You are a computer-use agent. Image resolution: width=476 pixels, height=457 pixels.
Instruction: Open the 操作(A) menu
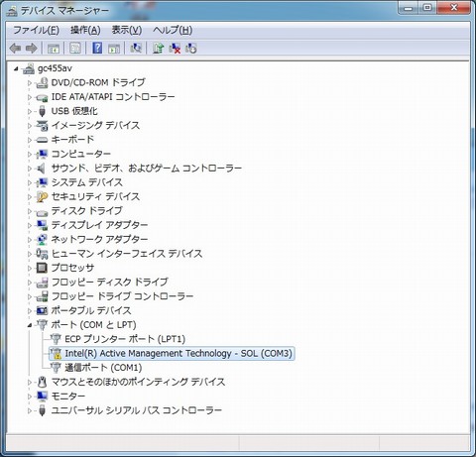click(x=85, y=31)
